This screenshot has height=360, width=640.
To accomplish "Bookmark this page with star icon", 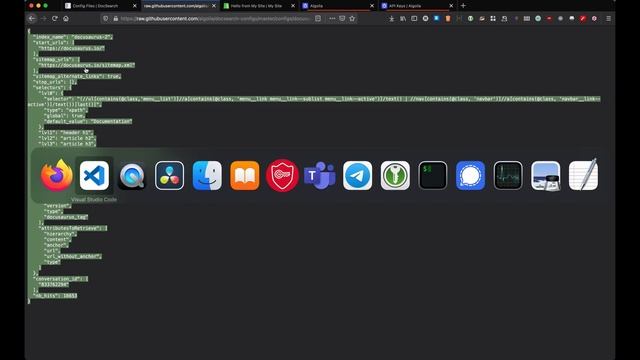I will click(x=352, y=18).
